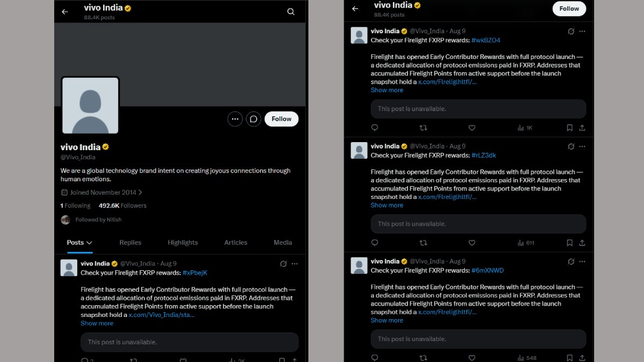This screenshot has width=644, height=362.
Task: Switch to the Replies tab
Action: coord(130,242)
